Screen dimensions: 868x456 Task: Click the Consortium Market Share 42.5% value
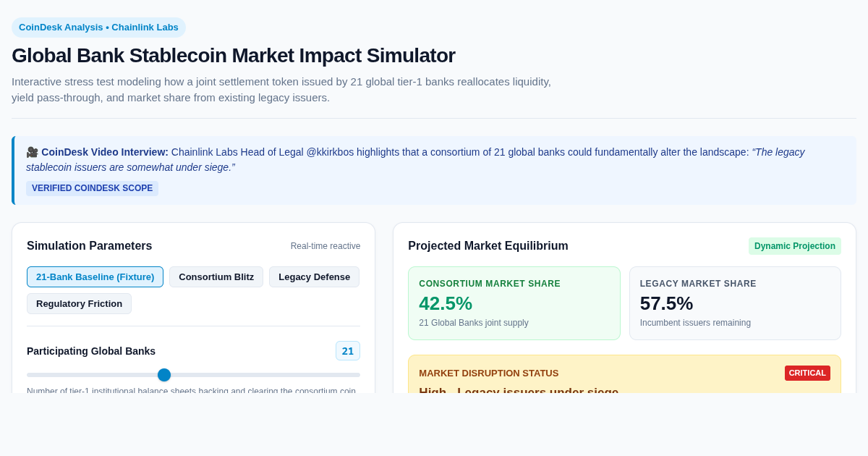click(x=446, y=303)
